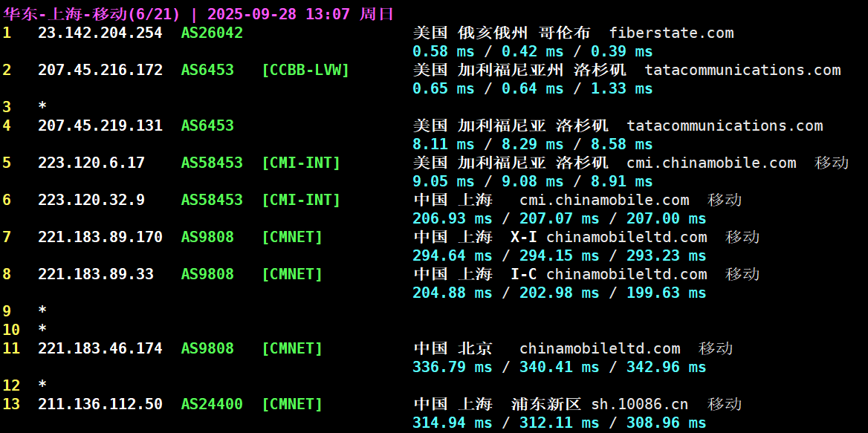This screenshot has height=433, width=868.
Task: Click latency value 8.11 ms
Action: pyautogui.click(x=444, y=144)
